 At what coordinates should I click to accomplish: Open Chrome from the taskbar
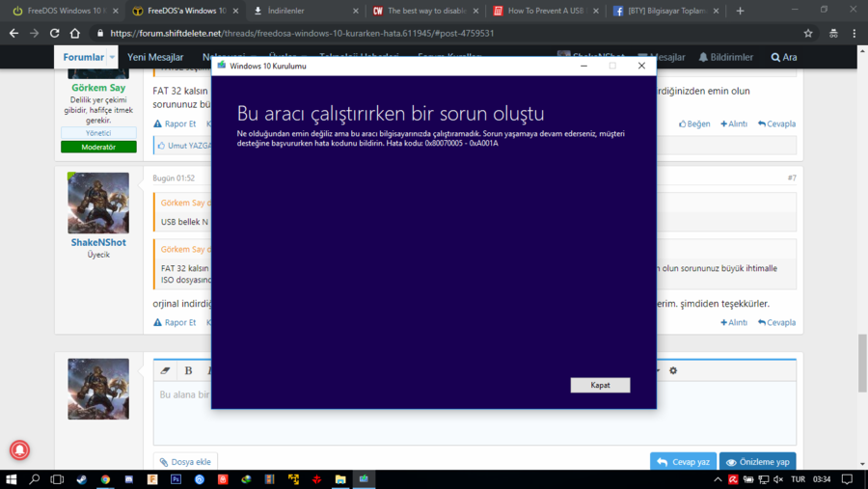(x=105, y=479)
